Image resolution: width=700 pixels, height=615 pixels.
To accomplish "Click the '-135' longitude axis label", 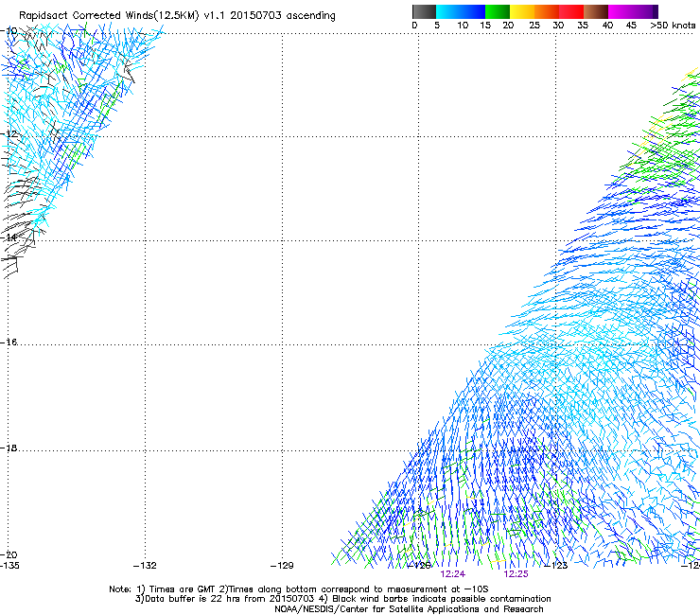I will coord(9,566).
